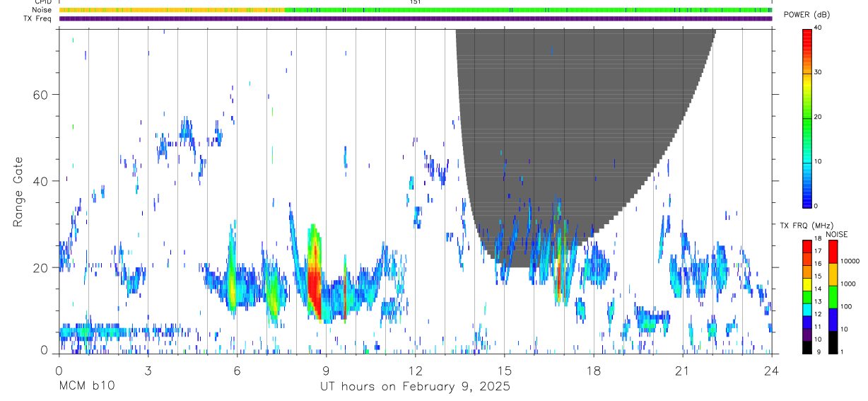
Task: Click the "MCM b10" radar beam label
Action: click(x=86, y=386)
